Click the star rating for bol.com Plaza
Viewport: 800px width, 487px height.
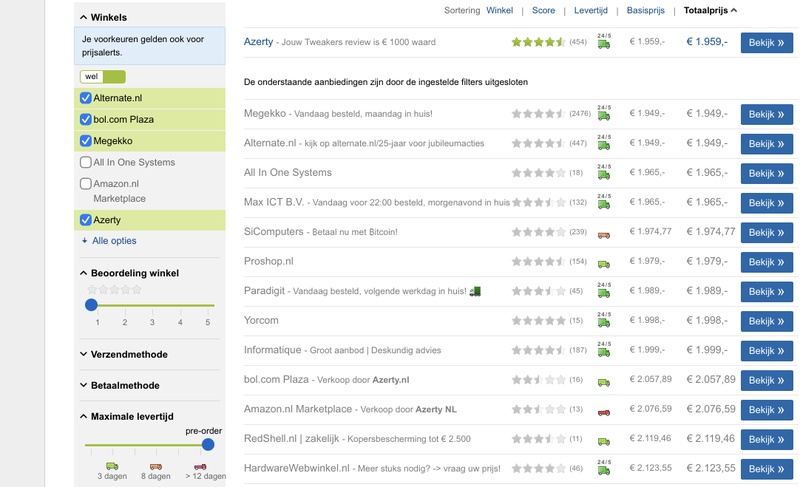[x=539, y=379]
